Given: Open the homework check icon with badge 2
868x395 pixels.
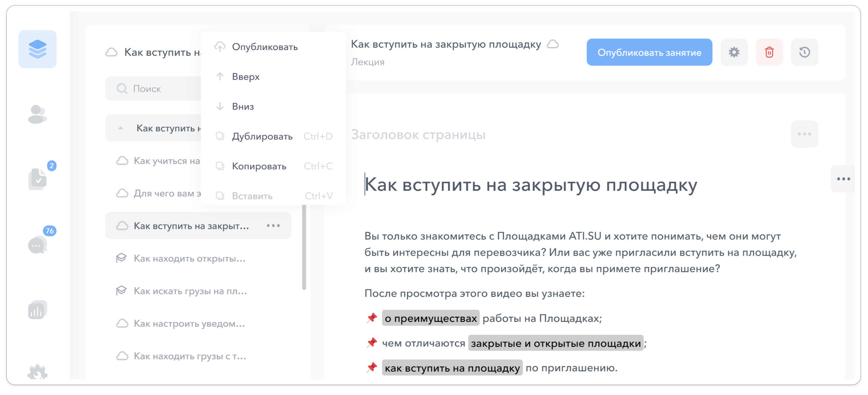Looking at the screenshot, I should click(38, 179).
